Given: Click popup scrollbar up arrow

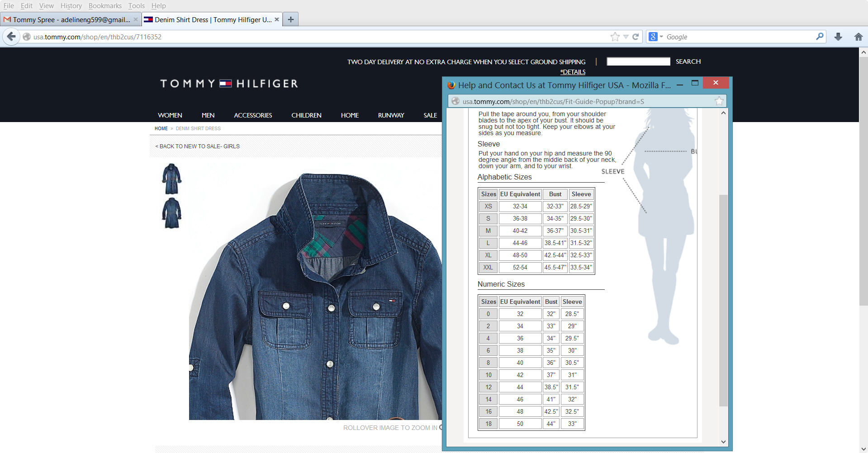Looking at the screenshot, I should 723,113.
